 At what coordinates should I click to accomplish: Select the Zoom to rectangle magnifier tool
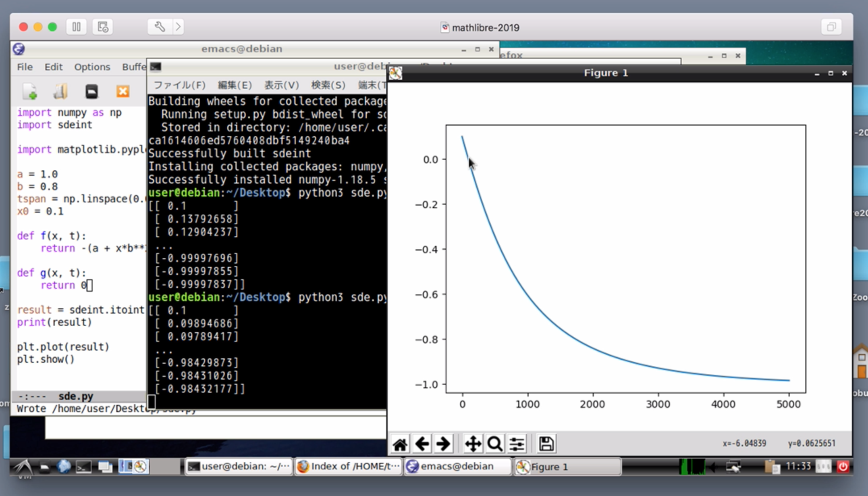coord(494,444)
